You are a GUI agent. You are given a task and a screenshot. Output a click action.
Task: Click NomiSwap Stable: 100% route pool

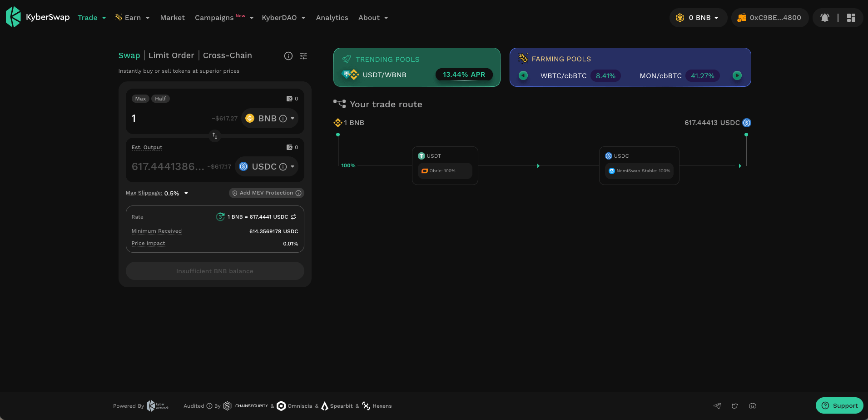[x=639, y=171]
